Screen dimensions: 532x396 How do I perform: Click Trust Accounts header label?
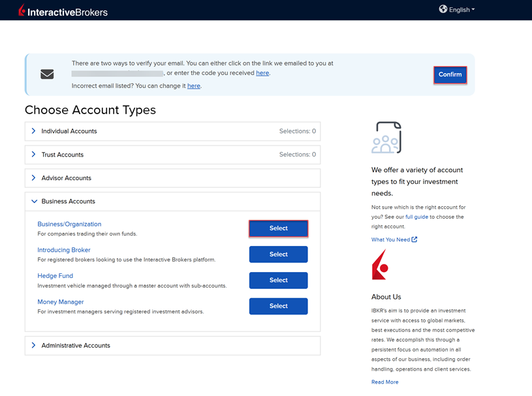[x=63, y=155]
